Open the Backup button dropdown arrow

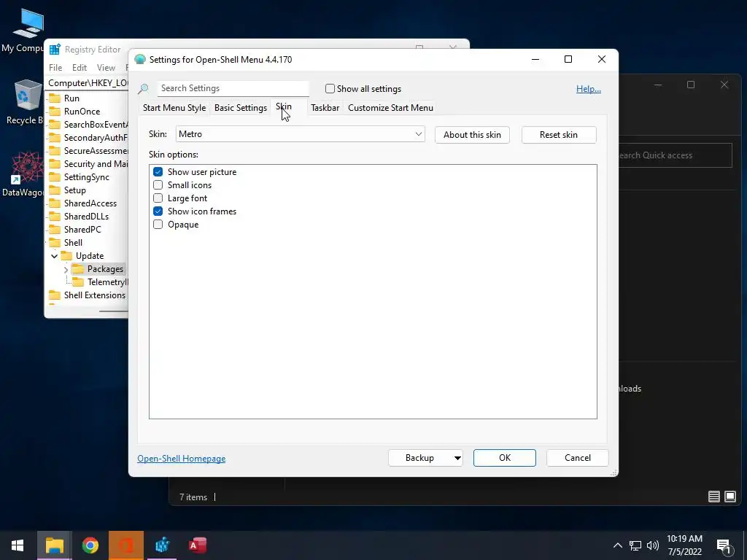[x=457, y=458]
